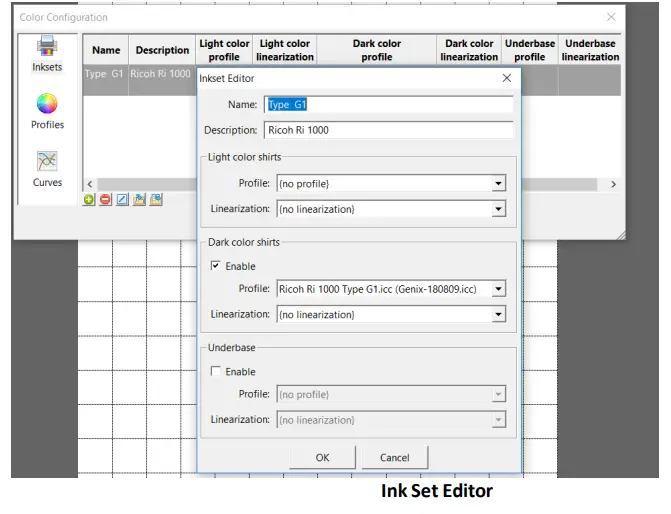Click the table scrollbar right arrow
The height and width of the screenshot is (514, 671).
(613, 184)
